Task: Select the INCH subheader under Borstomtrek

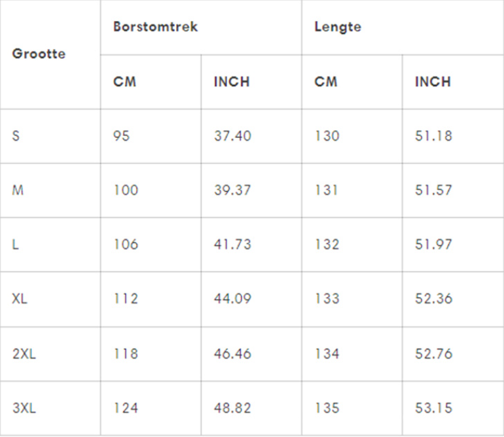Action: [x=232, y=82]
